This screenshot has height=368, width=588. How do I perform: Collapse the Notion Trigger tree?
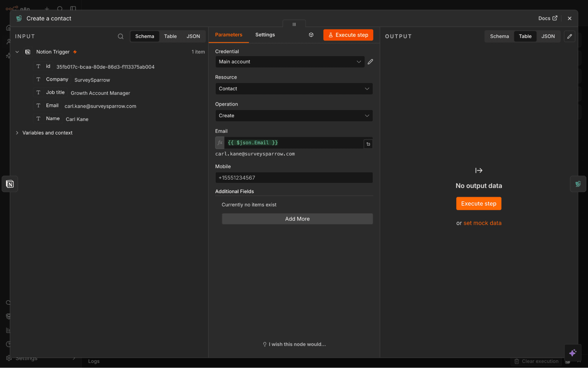[x=17, y=52]
